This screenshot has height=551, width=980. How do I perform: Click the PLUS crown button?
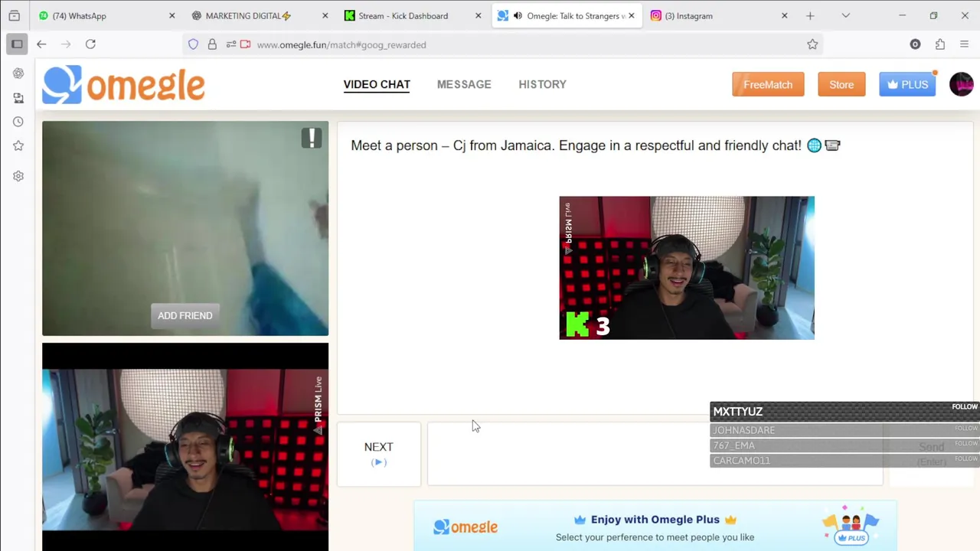(x=907, y=84)
